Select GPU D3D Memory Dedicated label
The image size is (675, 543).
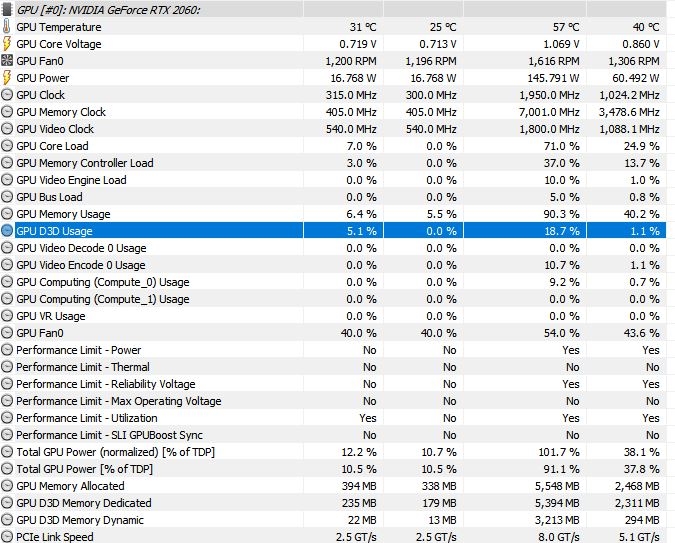pyautogui.click(x=84, y=503)
